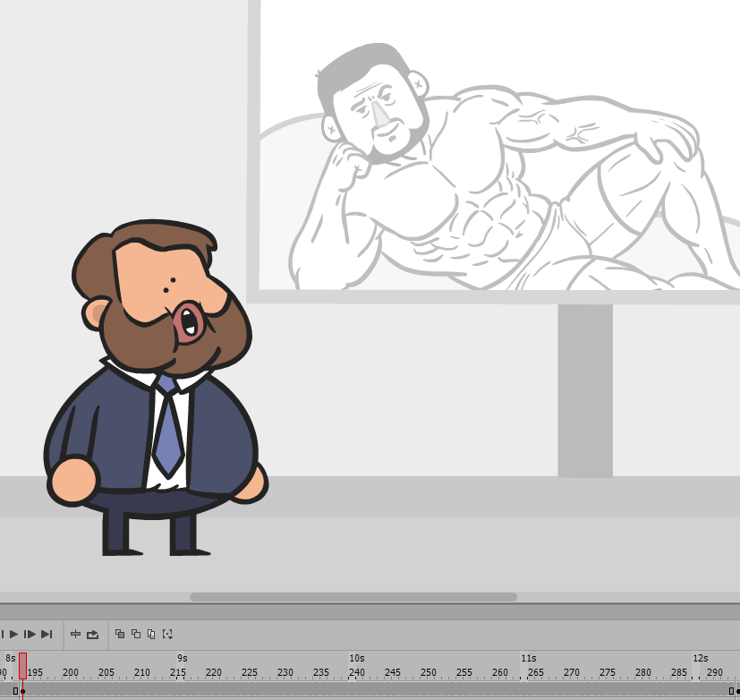Select the muscular man drawing on the screen
The width and height of the screenshot is (740, 700).
point(515,167)
